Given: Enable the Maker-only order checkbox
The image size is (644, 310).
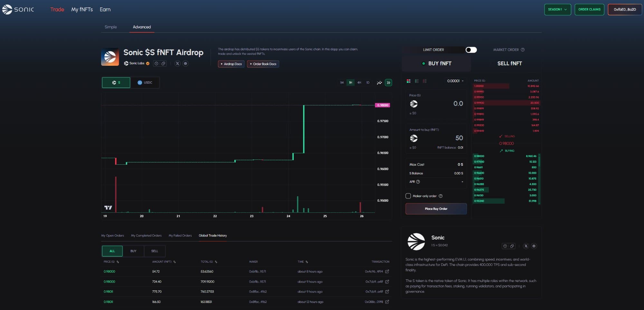Looking at the screenshot, I should point(408,196).
